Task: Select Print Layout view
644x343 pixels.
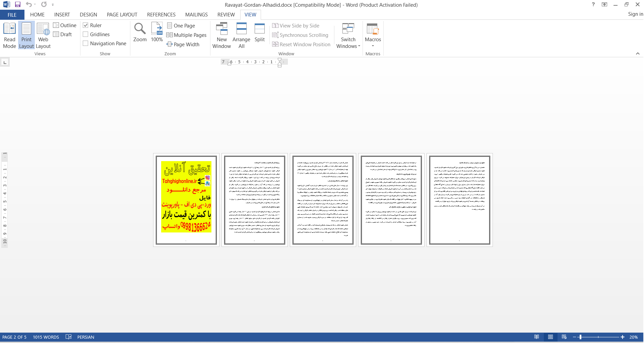Action: [26, 36]
